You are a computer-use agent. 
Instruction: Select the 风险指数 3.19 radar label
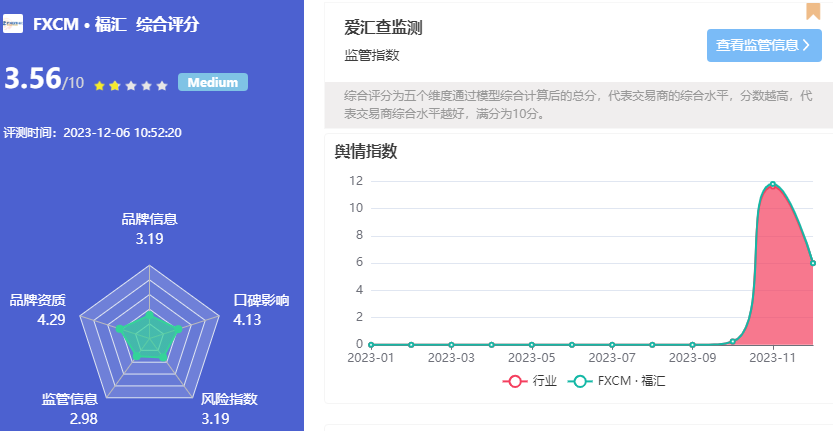pyautogui.click(x=229, y=408)
